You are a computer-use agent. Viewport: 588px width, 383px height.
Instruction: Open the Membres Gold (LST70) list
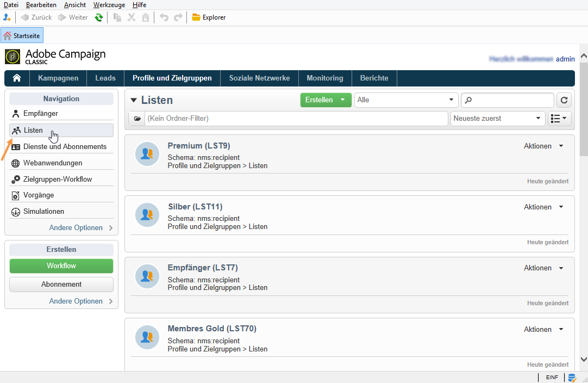[212, 329]
